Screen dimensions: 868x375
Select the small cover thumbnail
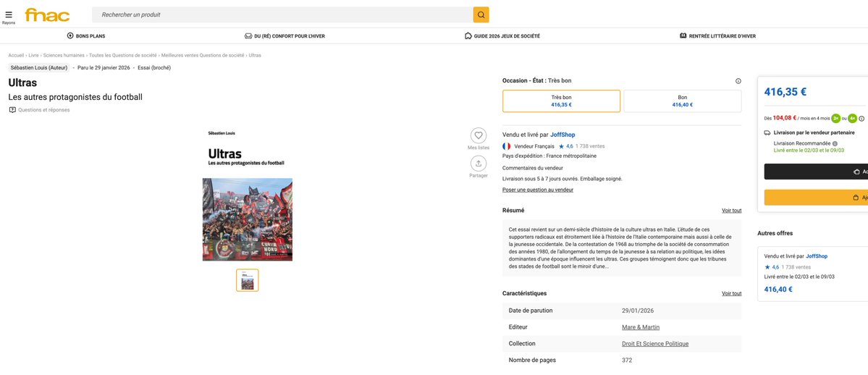248,280
